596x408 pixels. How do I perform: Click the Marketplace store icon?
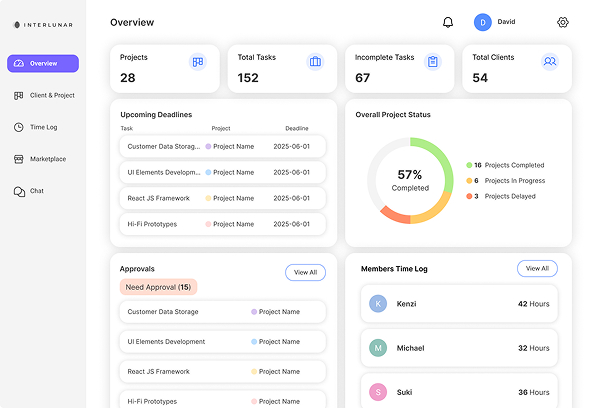click(x=19, y=159)
